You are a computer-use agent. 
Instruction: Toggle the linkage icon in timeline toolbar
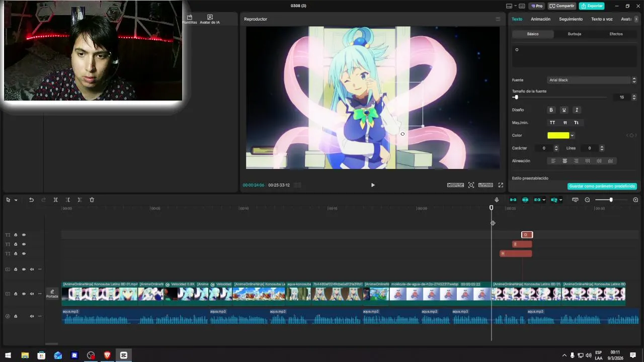(537, 200)
